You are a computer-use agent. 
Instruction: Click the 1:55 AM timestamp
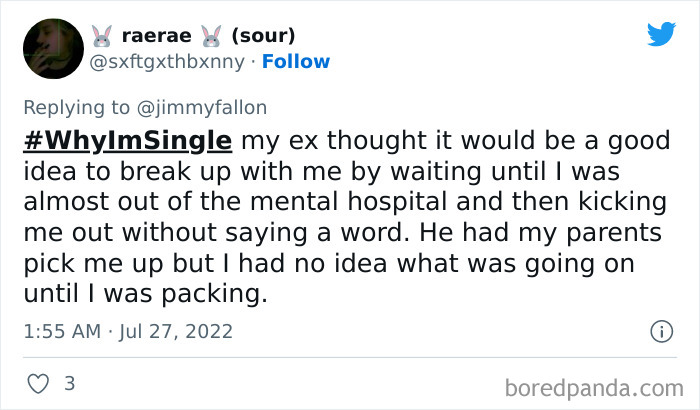point(61,330)
